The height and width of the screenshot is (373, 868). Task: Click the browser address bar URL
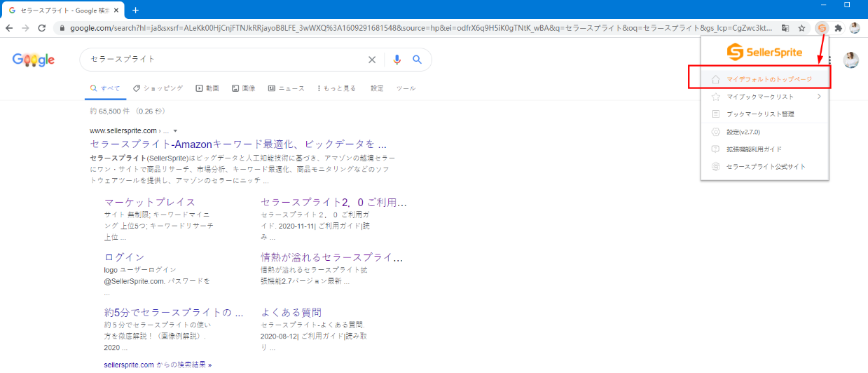(x=420, y=28)
